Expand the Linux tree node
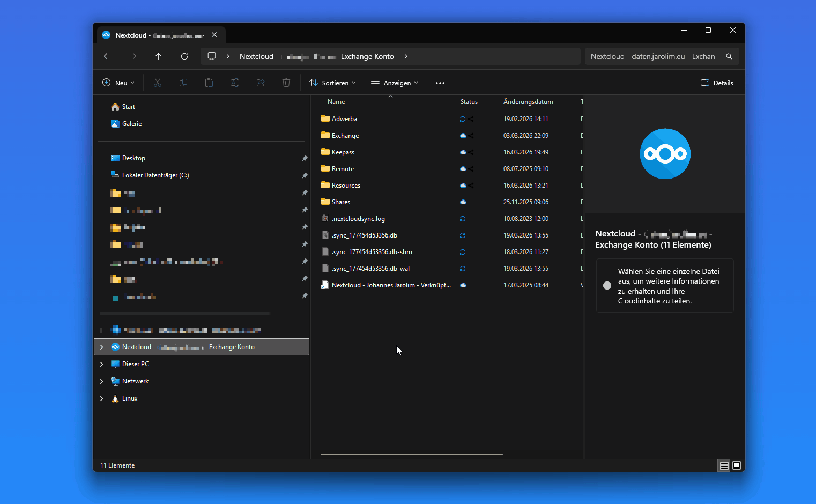Image resolution: width=816 pixels, height=504 pixels. [x=102, y=398]
